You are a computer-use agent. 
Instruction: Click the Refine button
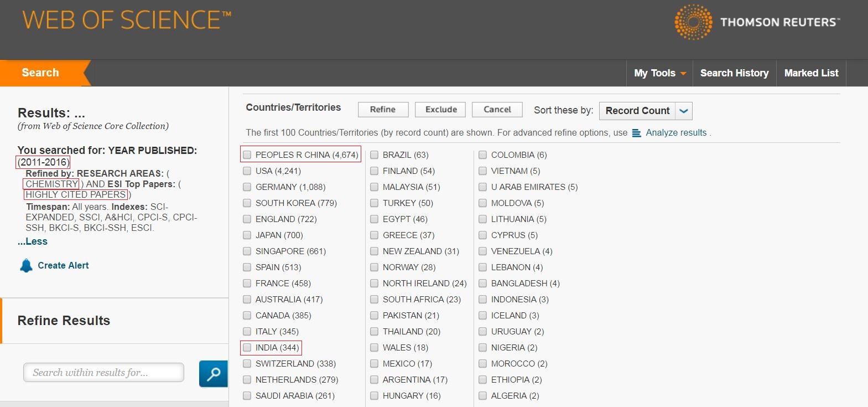click(x=383, y=110)
